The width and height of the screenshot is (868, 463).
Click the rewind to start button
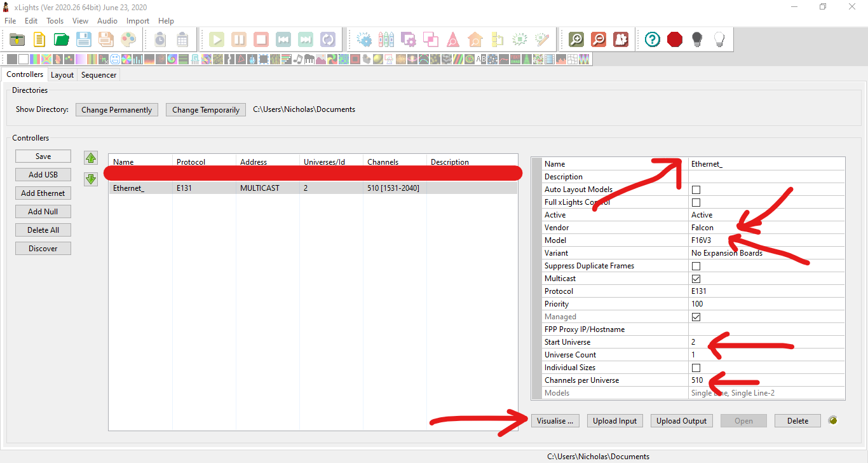point(283,39)
